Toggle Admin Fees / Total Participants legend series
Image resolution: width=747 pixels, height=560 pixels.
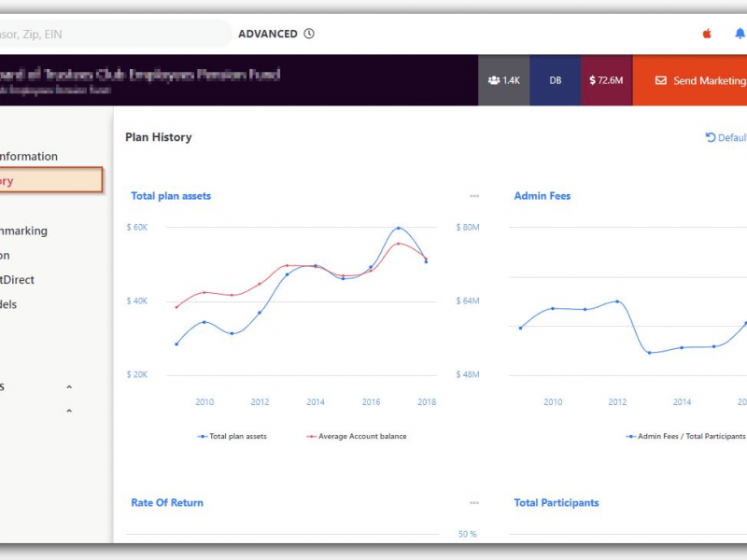686,436
